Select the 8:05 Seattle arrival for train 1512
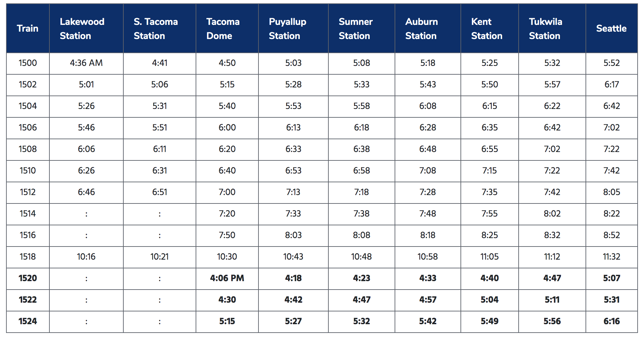The image size is (644, 339). [611, 192]
